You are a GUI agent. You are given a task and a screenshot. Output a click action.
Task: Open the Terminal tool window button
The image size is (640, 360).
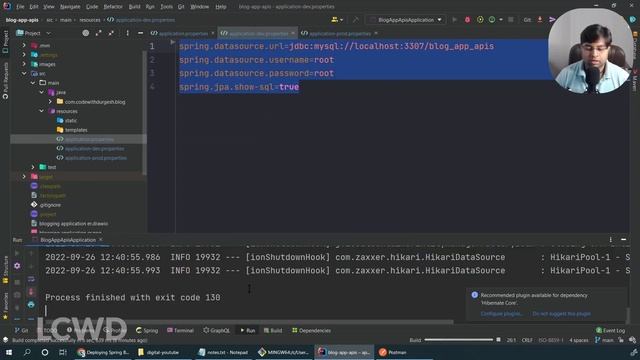click(x=180, y=330)
